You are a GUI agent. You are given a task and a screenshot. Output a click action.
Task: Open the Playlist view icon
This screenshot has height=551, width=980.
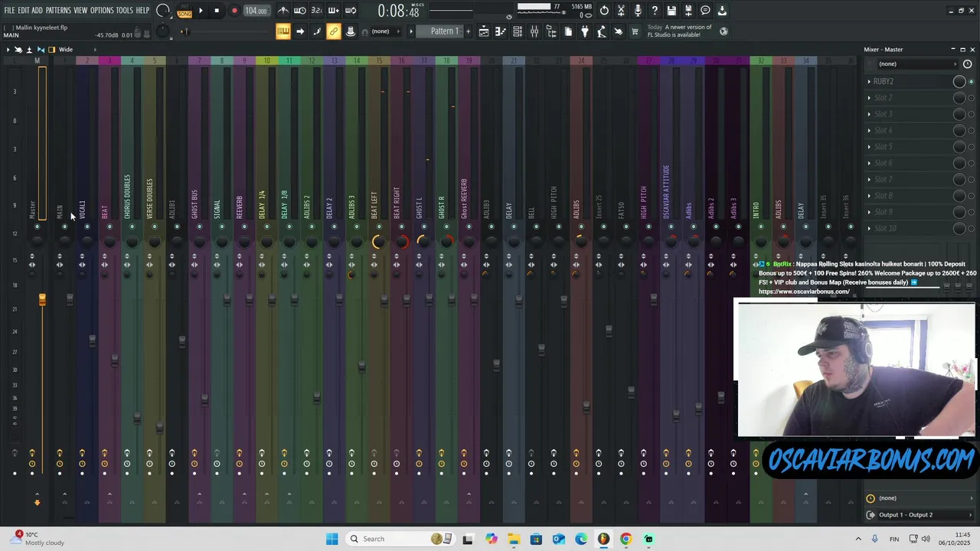[484, 31]
